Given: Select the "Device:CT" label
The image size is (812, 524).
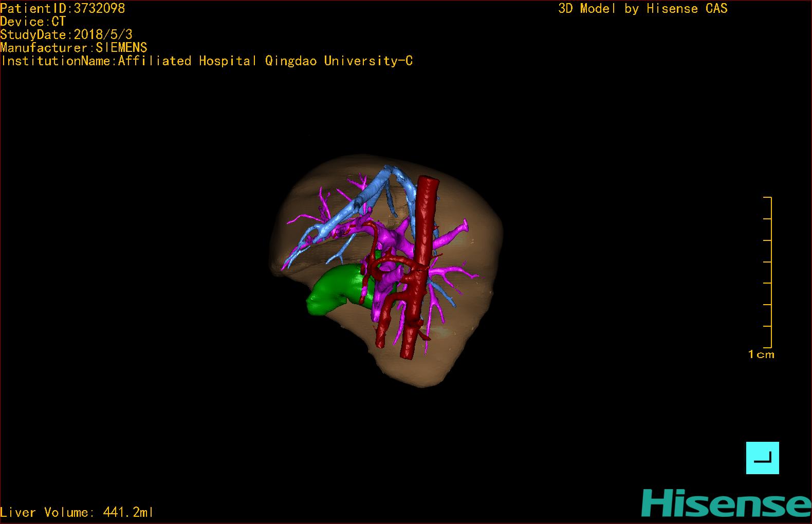Looking at the screenshot, I should [x=33, y=22].
